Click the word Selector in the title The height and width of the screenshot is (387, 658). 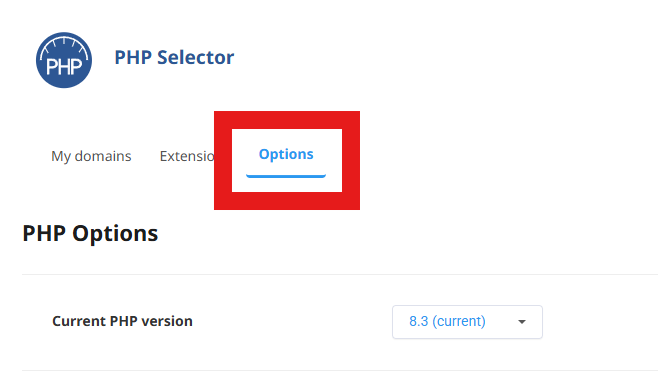click(196, 58)
